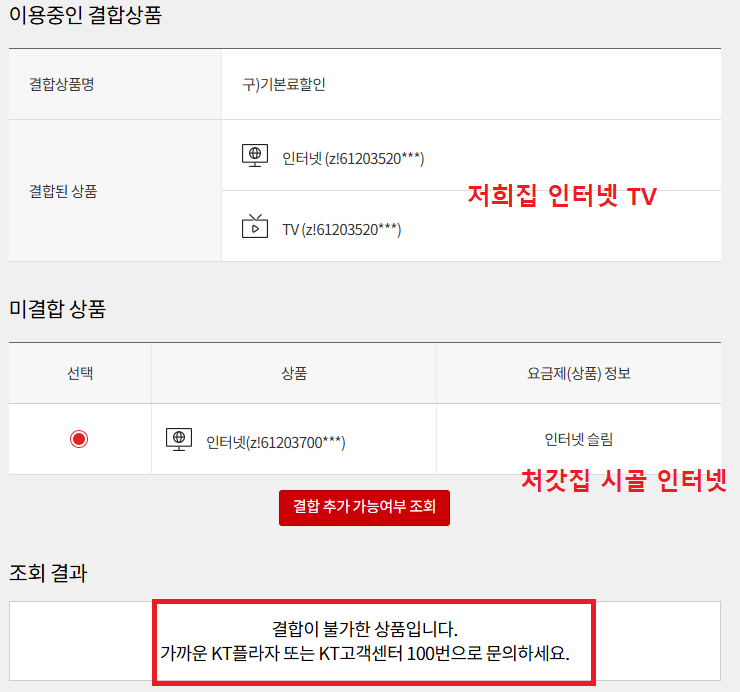Click the text TV (z!61203520***)
The image size is (740, 692).
342,230
